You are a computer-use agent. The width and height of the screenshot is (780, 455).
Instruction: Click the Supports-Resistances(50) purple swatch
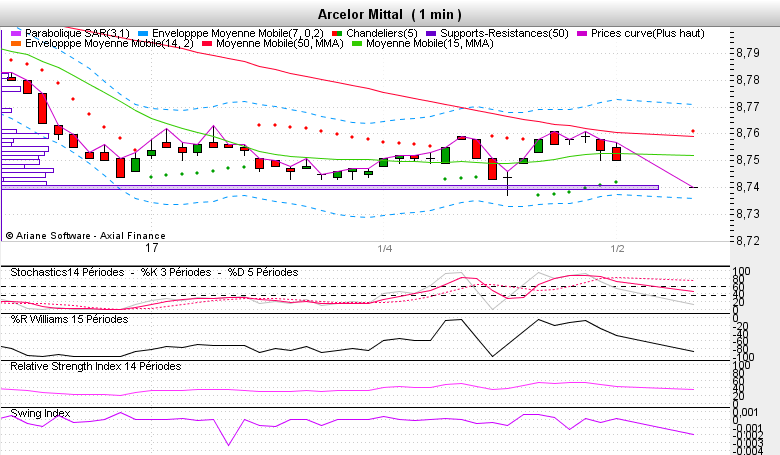(431, 34)
